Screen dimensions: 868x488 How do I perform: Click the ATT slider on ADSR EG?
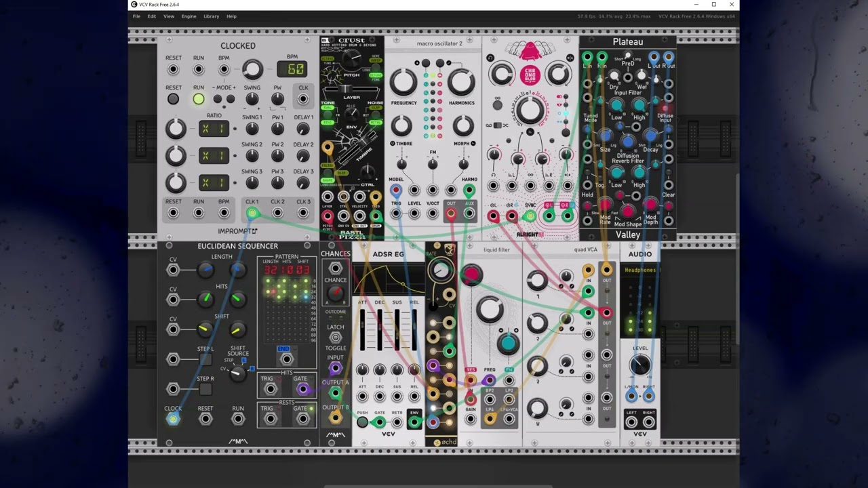point(363,330)
